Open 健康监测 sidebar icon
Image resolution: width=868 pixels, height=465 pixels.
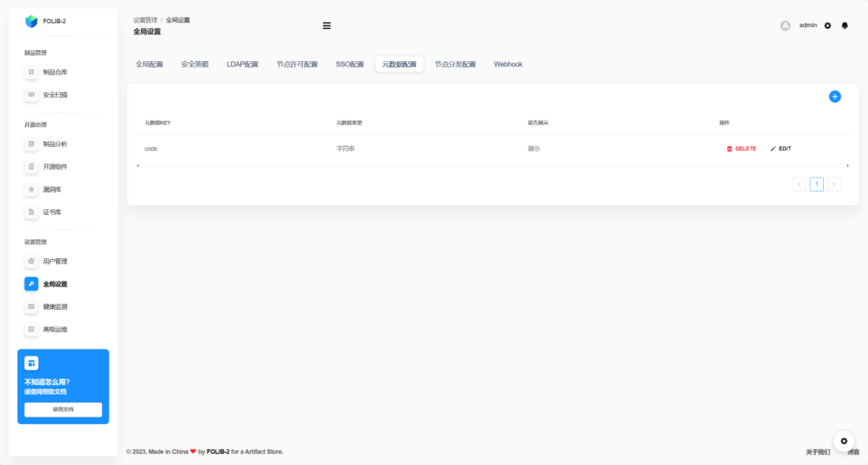click(31, 307)
